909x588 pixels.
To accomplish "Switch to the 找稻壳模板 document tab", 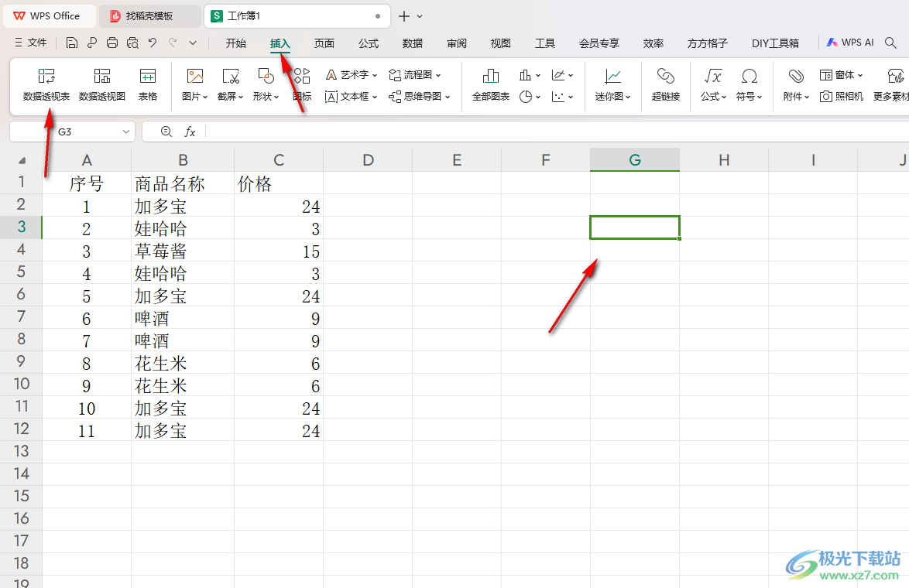I will click(149, 16).
